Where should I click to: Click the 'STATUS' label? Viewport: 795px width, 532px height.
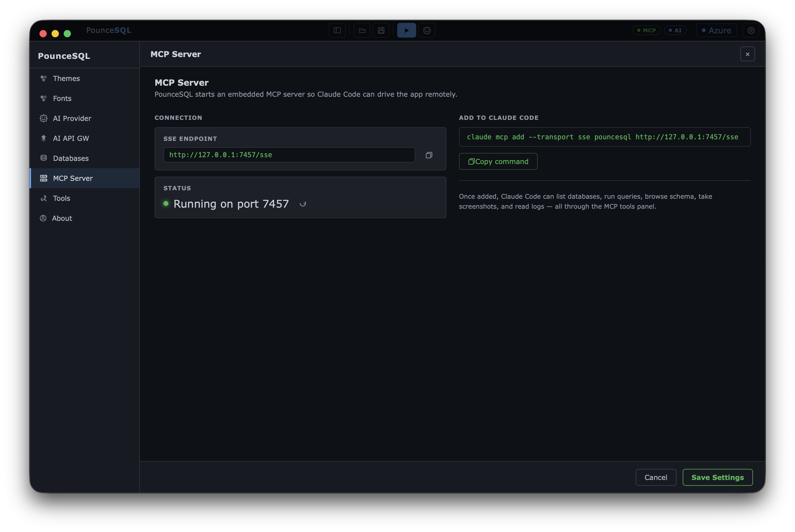click(x=177, y=188)
